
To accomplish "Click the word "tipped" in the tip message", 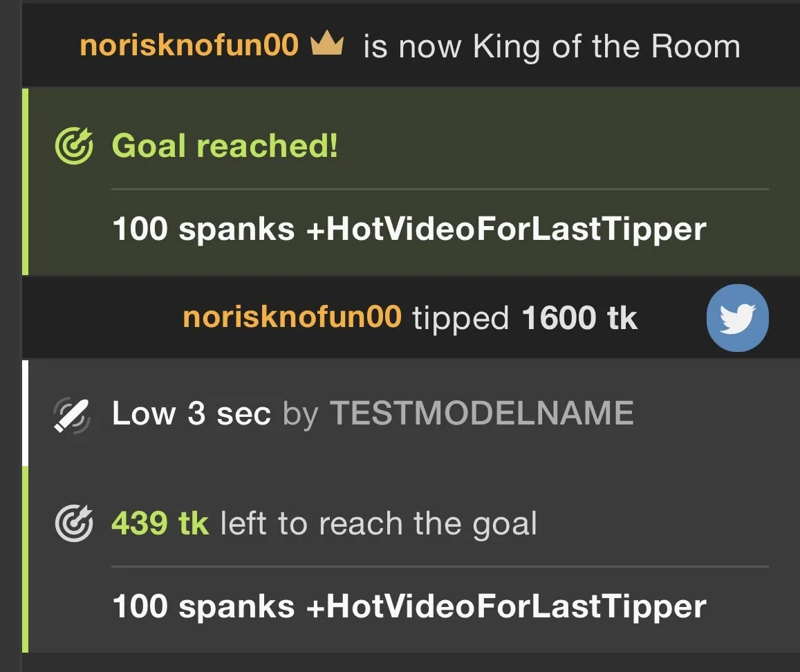I will pyautogui.click(x=461, y=318).
